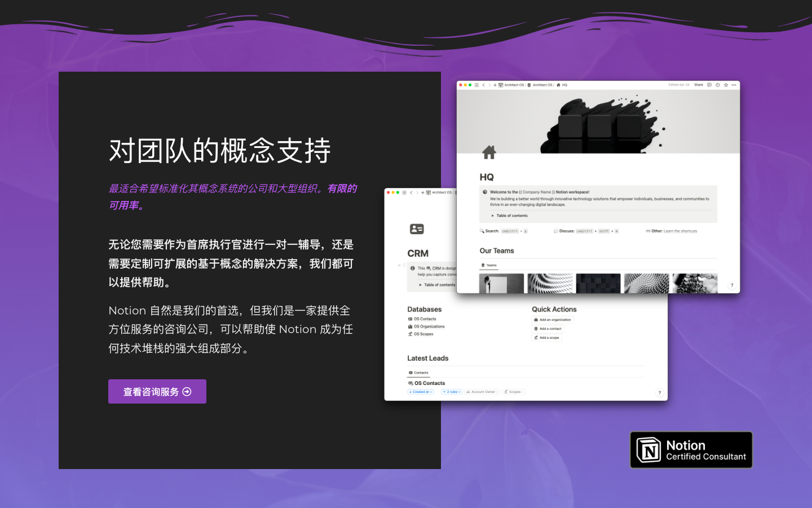The height and width of the screenshot is (508, 812).
Task: Click the 查看咨询服务 button
Action: pyautogui.click(x=157, y=392)
